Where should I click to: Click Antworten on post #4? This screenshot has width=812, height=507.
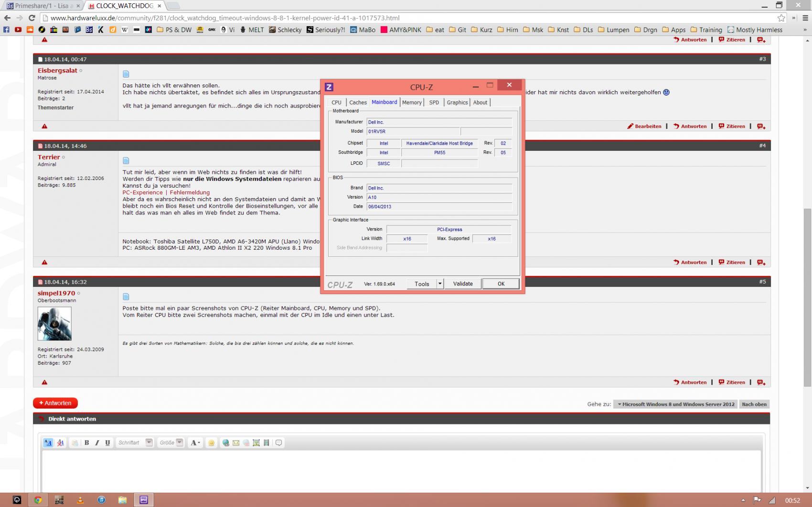(690, 262)
